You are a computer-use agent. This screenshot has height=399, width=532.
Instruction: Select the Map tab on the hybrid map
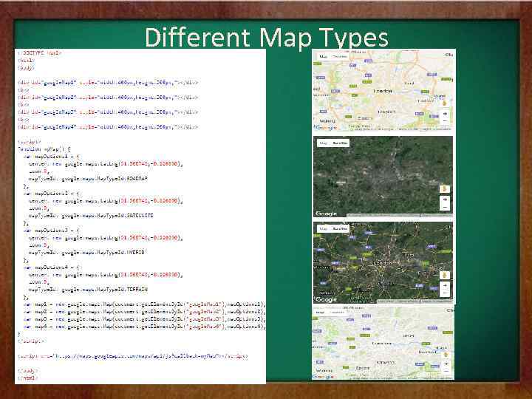tap(324, 228)
